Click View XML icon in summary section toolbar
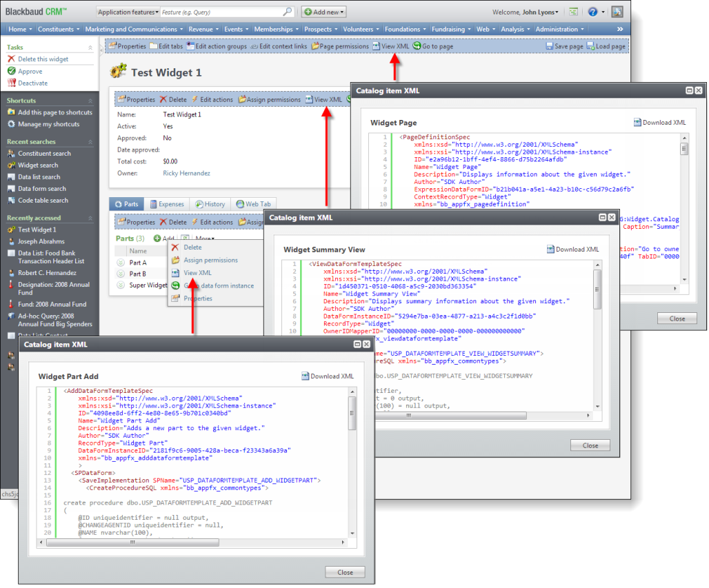 point(309,99)
